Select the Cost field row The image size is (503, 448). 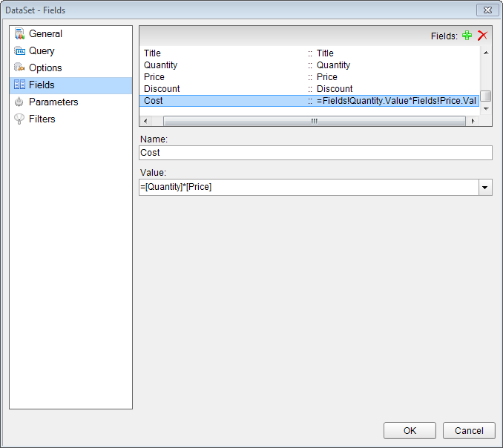[x=309, y=101]
